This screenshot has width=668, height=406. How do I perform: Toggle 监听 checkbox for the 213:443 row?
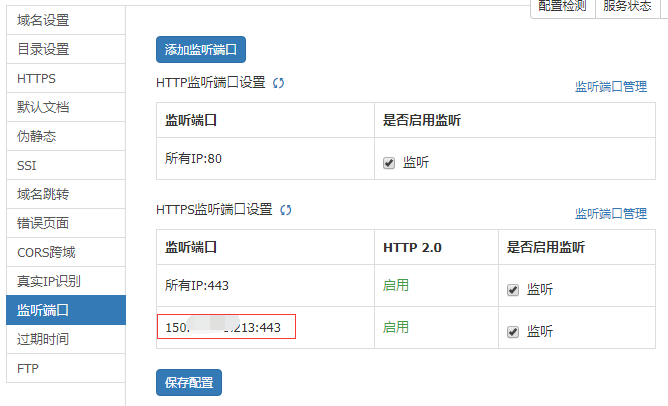[x=513, y=331]
